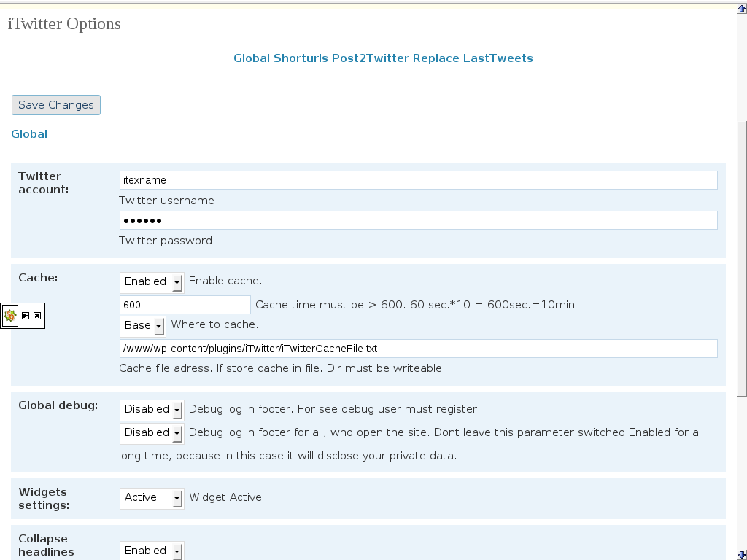This screenshot has width=747, height=560.
Task: Open the Widget Active dropdown
Action: 152,497
